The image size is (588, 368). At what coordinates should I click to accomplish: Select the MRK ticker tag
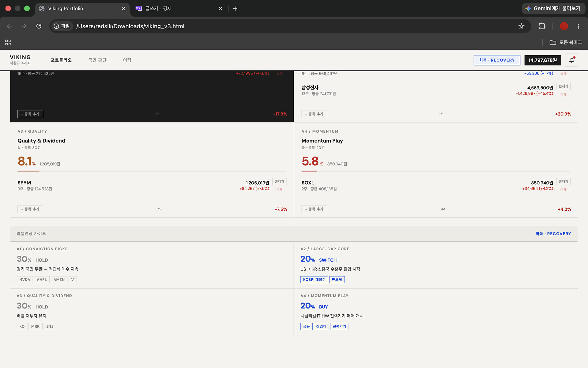coord(36,327)
